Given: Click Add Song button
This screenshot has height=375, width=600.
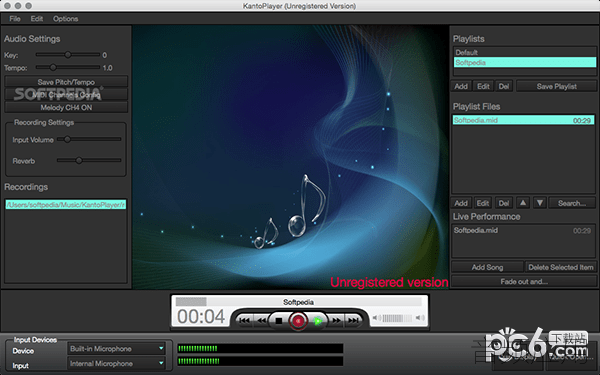Looking at the screenshot, I should [x=487, y=267].
